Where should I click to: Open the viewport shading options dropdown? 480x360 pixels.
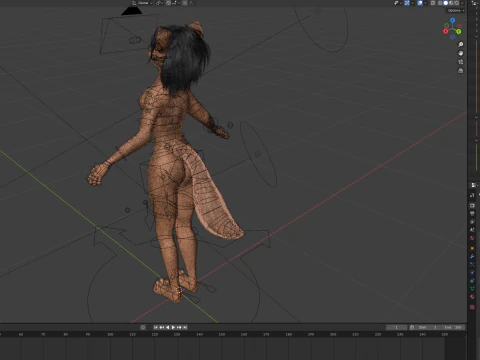coord(462,3)
